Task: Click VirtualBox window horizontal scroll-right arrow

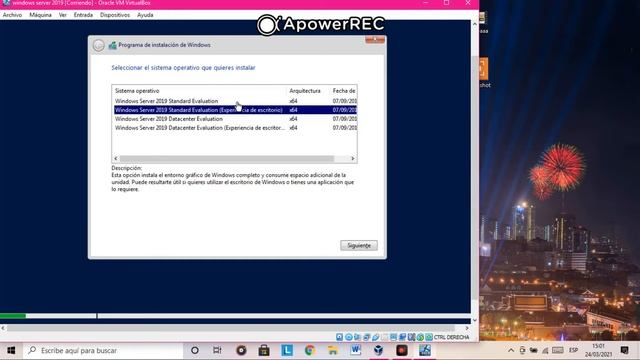Action: pos(467,328)
